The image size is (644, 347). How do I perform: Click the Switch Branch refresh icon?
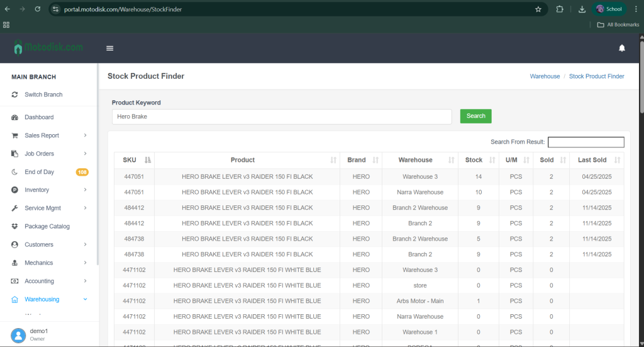(14, 94)
